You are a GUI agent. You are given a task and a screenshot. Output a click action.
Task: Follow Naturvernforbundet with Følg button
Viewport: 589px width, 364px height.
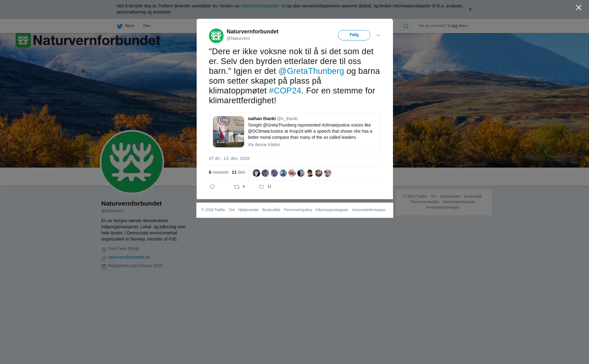(354, 35)
